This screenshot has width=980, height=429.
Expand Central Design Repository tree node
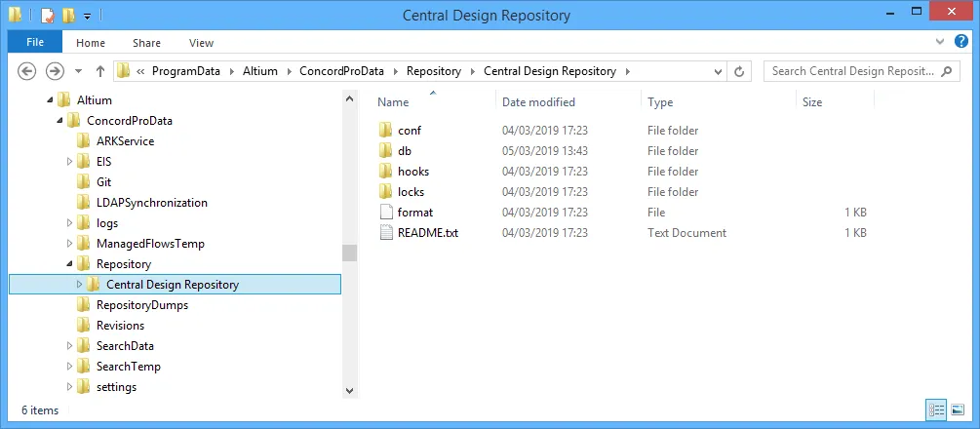coord(79,285)
